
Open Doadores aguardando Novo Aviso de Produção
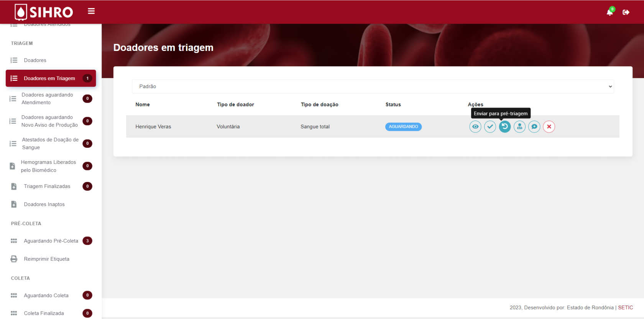click(51, 121)
